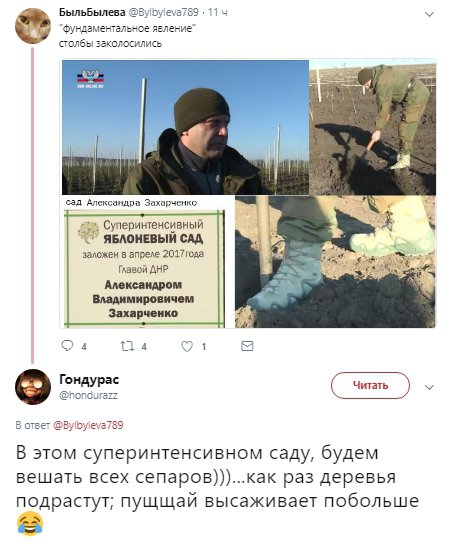Open @Bylbyleva789 mention in reply line
Screen dimensions: 456x547
click(88, 425)
